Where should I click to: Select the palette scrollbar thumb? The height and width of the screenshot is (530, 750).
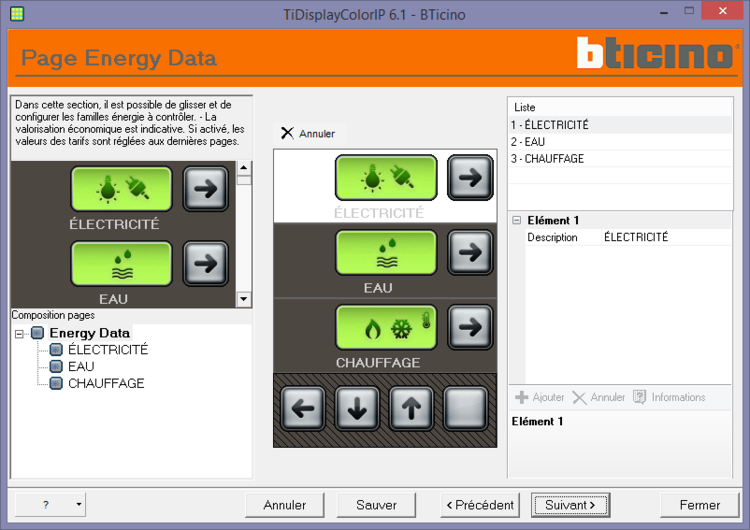(243, 180)
